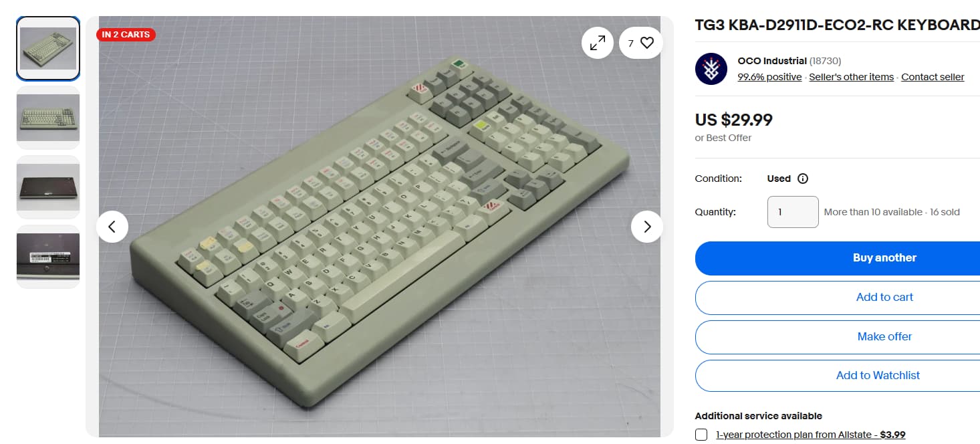Open the Condition info icon
This screenshot has height=444, width=980.
[x=804, y=179]
